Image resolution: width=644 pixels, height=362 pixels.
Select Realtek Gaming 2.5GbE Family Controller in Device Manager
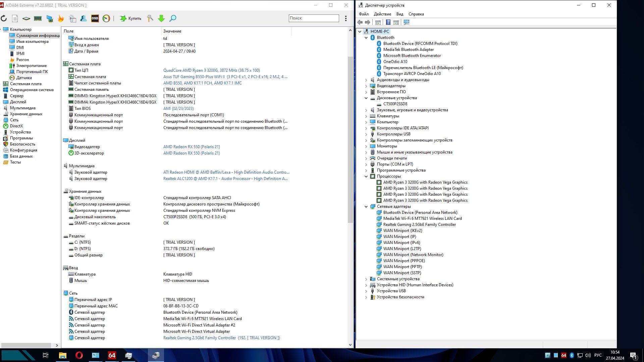pyautogui.click(x=419, y=225)
